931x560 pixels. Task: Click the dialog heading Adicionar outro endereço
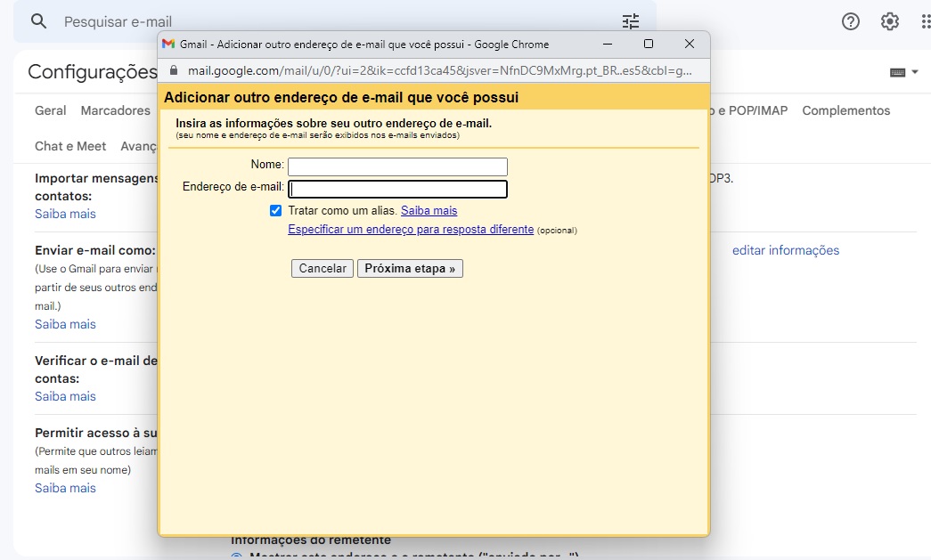click(341, 97)
